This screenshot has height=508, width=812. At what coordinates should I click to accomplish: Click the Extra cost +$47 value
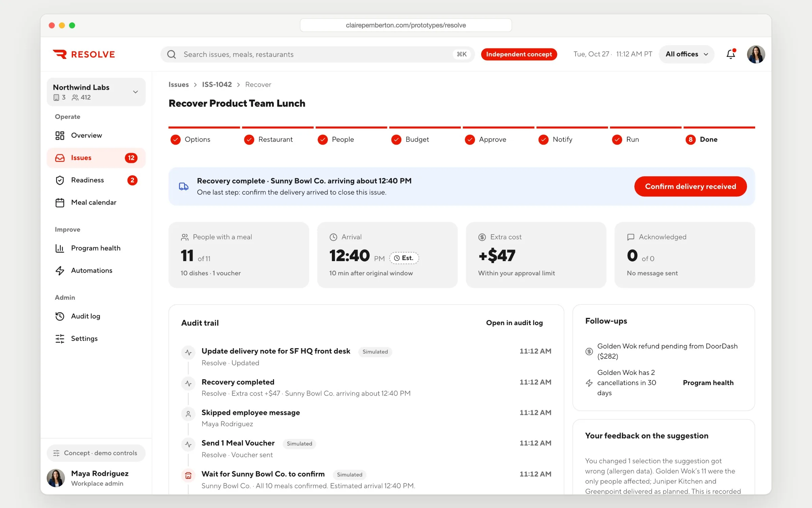497,255
